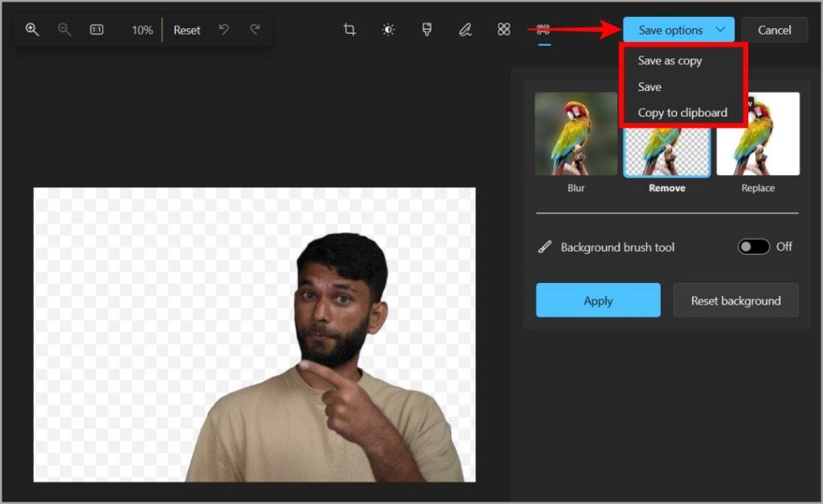Image resolution: width=823 pixels, height=504 pixels.
Task: Click the zoom out magnifier icon
Action: 64,30
